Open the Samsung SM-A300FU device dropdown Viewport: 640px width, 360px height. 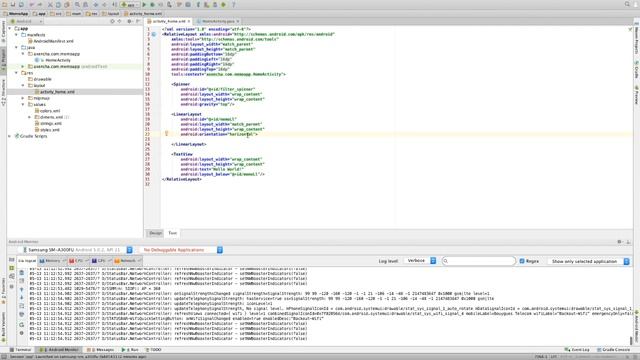78,250
